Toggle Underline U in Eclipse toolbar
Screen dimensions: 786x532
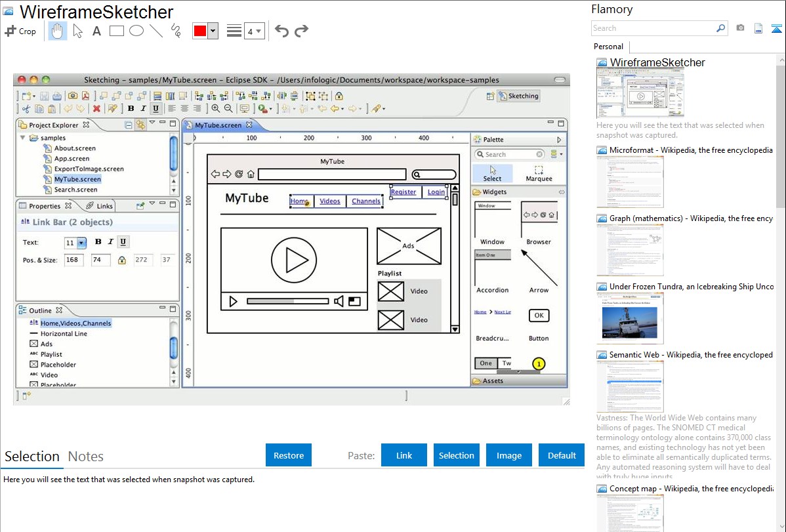tap(156, 108)
